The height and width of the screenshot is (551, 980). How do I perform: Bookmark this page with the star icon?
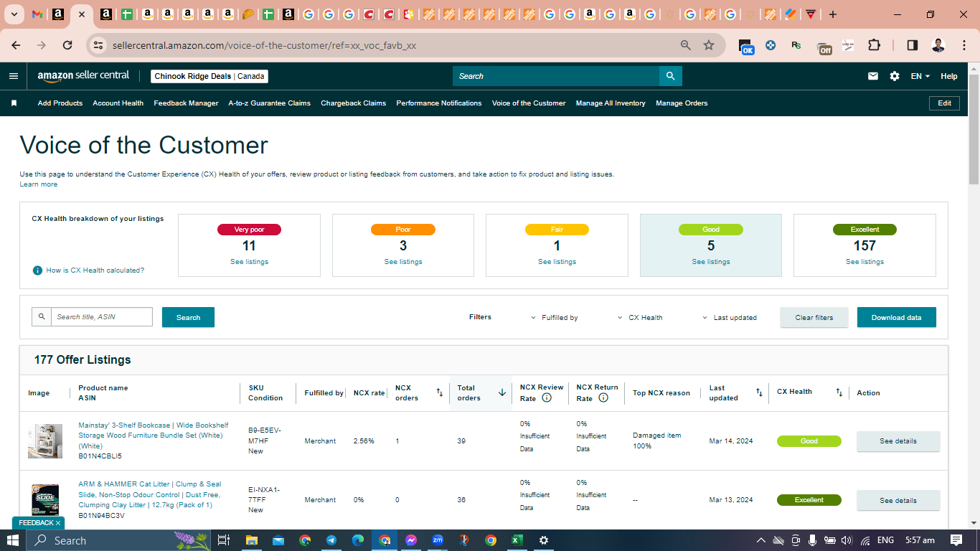click(709, 45)
